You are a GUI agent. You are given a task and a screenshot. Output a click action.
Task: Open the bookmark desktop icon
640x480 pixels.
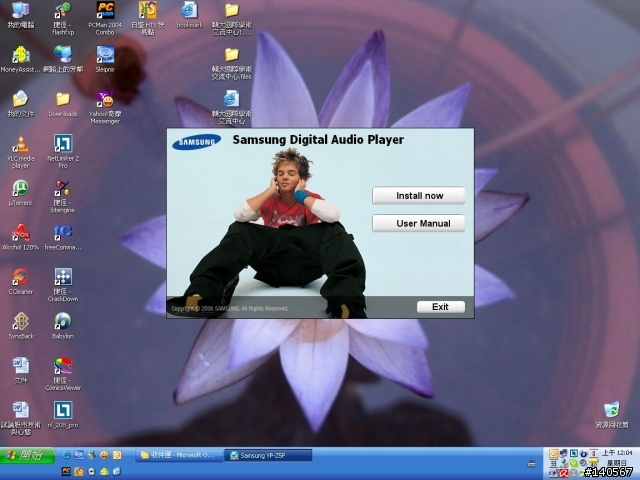pos(189,16)
